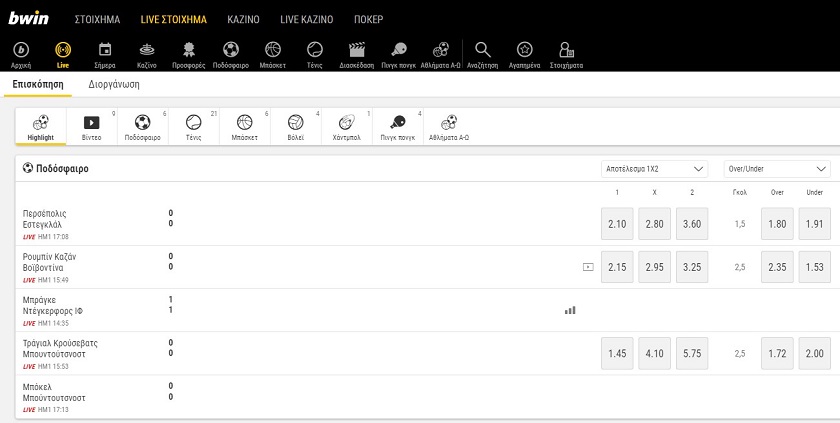
Task: Pick odds 2.15 for Ρουμπίν Καζάν win
Action: click(x=617, y=267)
